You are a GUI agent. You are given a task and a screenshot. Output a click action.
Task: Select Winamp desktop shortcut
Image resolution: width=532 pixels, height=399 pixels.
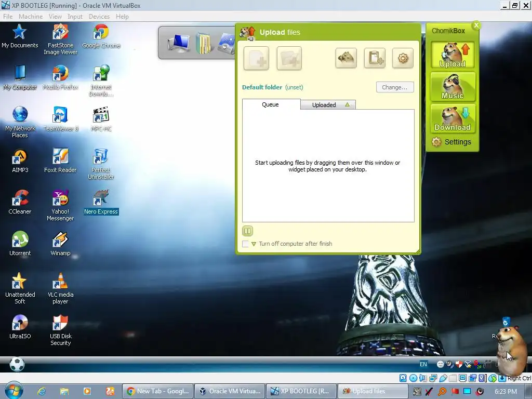(x=60, y=244)
